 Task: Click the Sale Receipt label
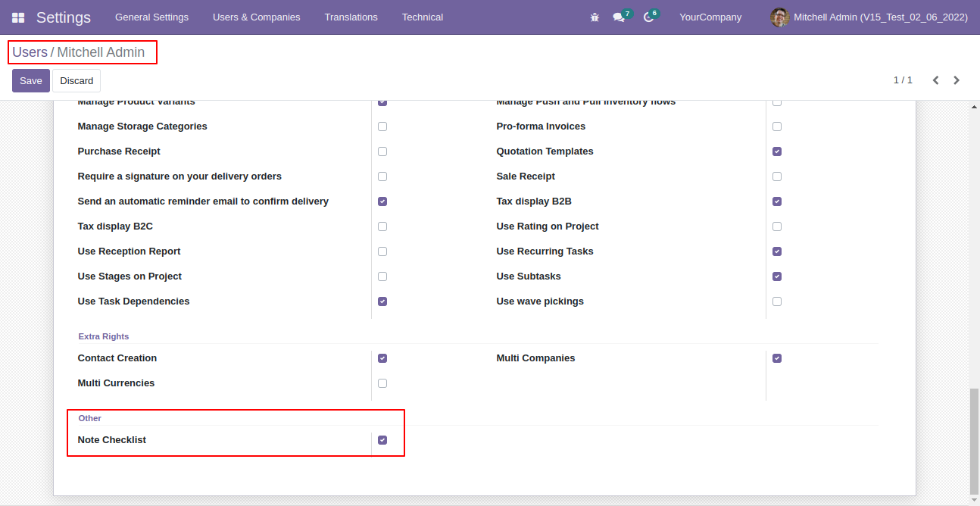(526, 176)
